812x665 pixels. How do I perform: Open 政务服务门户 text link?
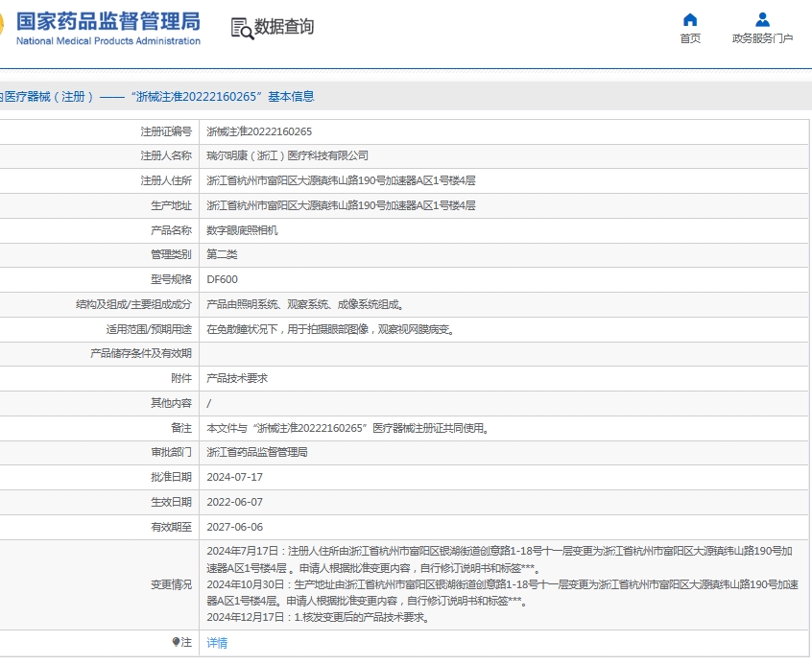(x=762, y=38)
